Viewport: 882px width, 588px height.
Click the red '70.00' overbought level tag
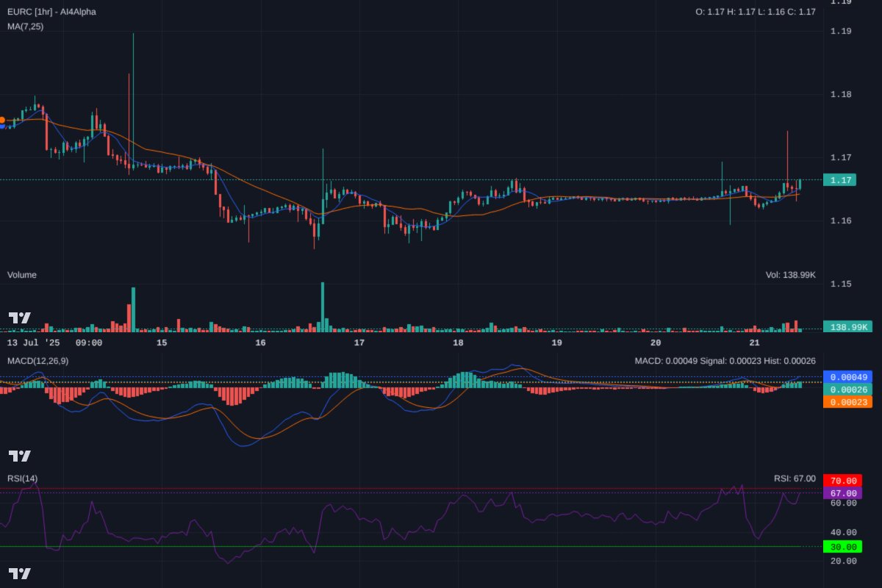pos(843,481)
